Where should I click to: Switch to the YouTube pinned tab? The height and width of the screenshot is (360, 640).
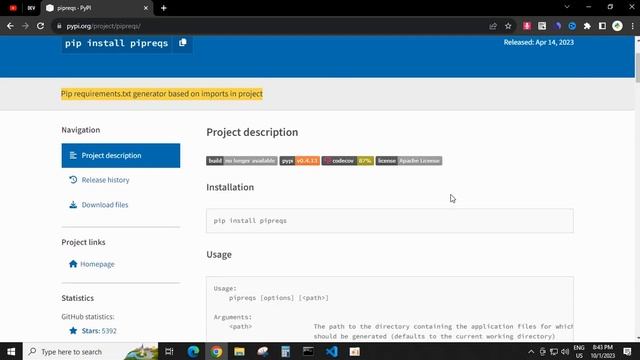point(13,8)
